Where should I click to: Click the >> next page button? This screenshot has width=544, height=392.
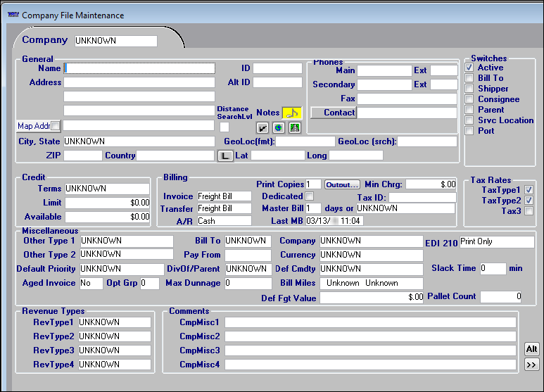point(531,365)
